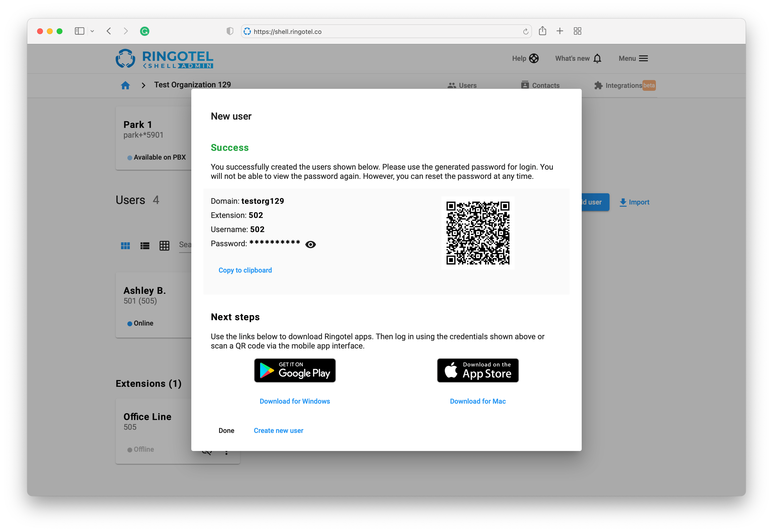The image size is (773, 532).
Task: Select the tile grid view icon
Action: click(125, 246)
